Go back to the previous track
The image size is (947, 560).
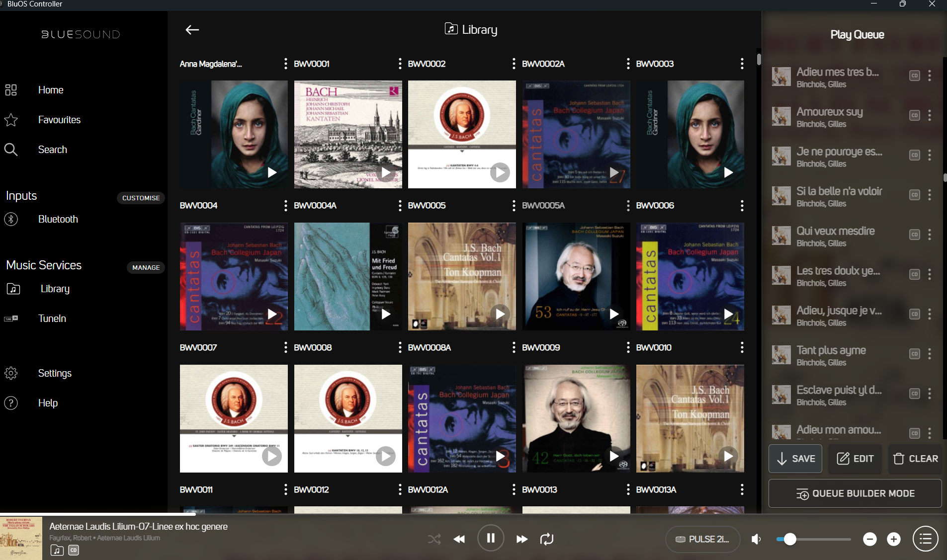(459, 539)
